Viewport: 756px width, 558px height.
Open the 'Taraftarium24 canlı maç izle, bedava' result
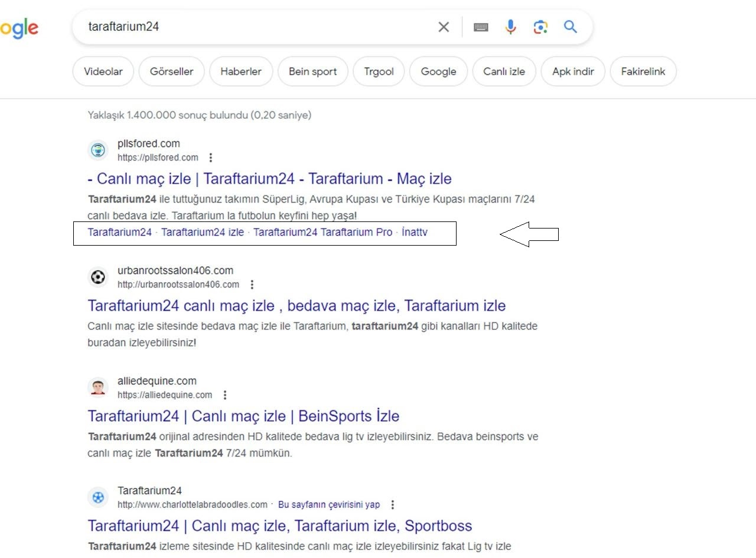296,306
